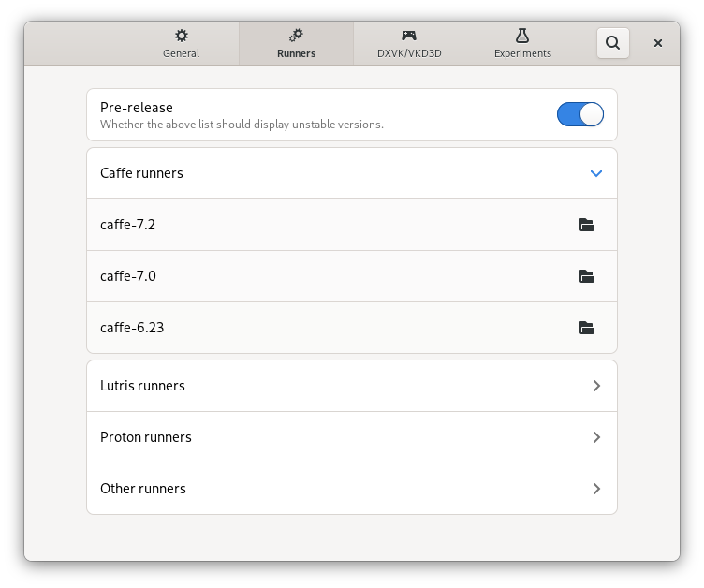This screenshot has height=588, width=704.
Task: Click the General gear icon
Action: pos(182,36)
